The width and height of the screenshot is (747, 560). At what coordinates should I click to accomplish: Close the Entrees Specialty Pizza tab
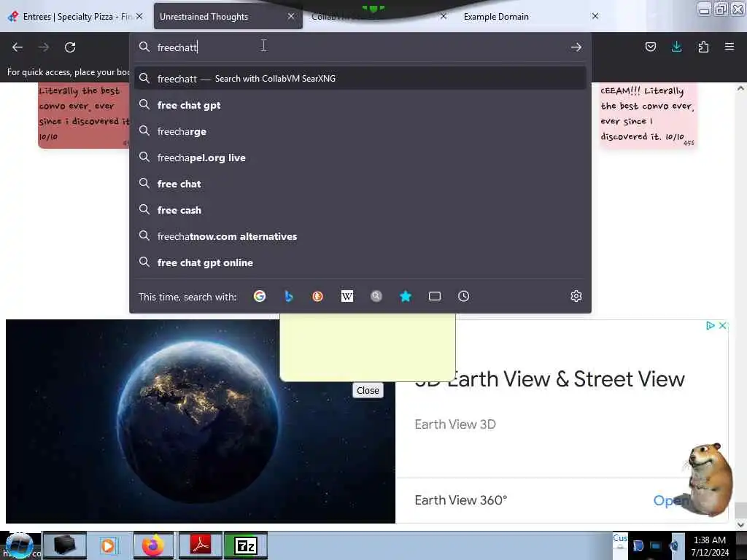click(x=139, y=16)
